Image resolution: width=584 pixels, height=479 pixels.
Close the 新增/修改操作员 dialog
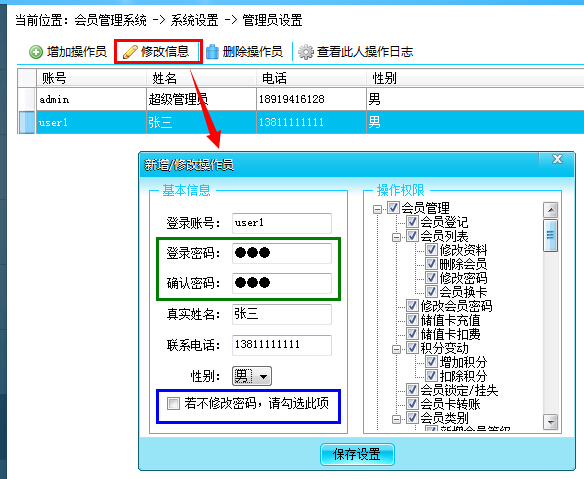click(557, 159)
